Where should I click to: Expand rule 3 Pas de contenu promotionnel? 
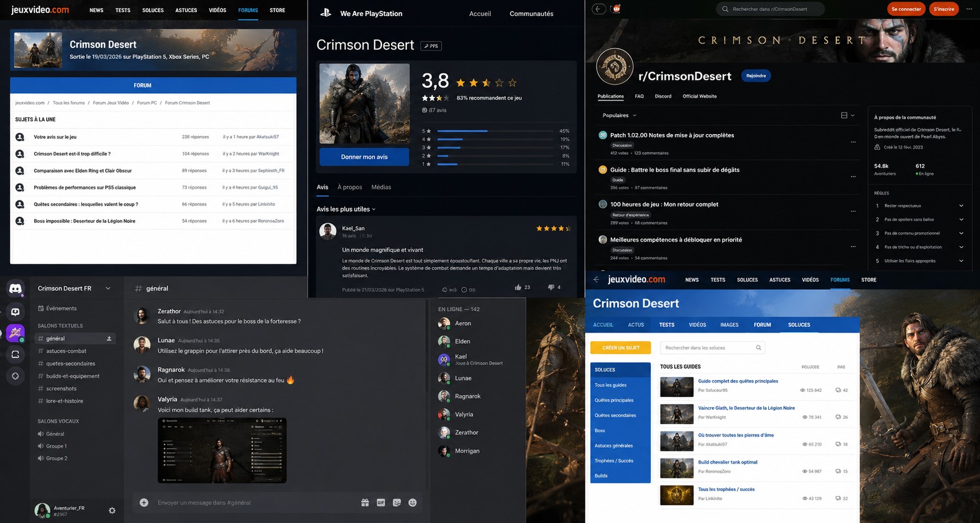point(961,233)
